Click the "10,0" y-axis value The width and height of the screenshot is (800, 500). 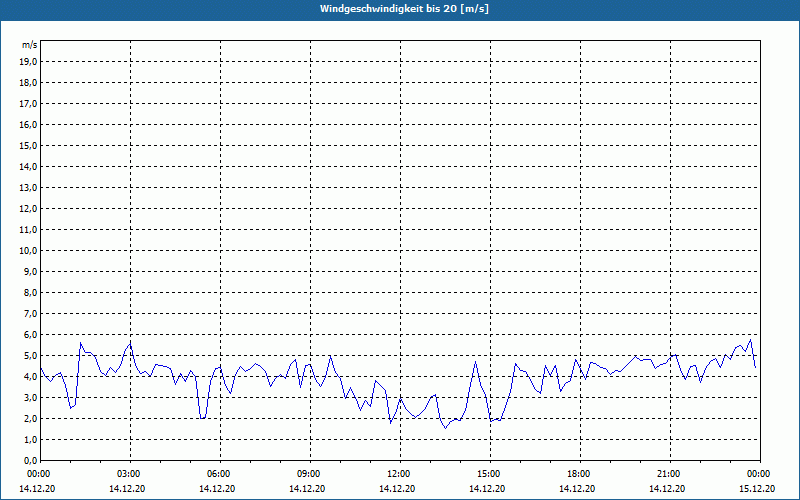point(28,251)
